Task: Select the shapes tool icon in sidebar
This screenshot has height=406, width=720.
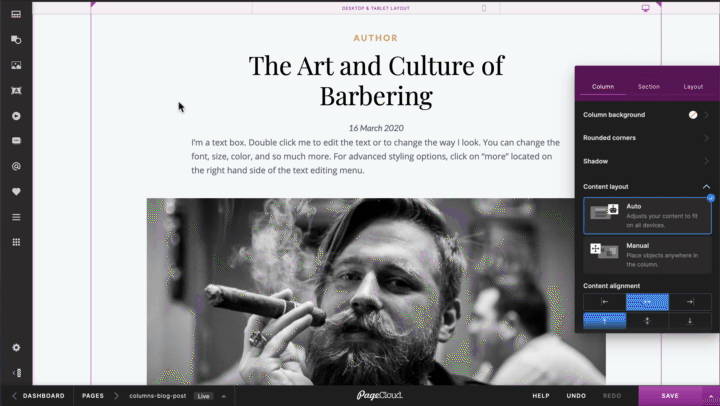Action: (x=16, y=40)
